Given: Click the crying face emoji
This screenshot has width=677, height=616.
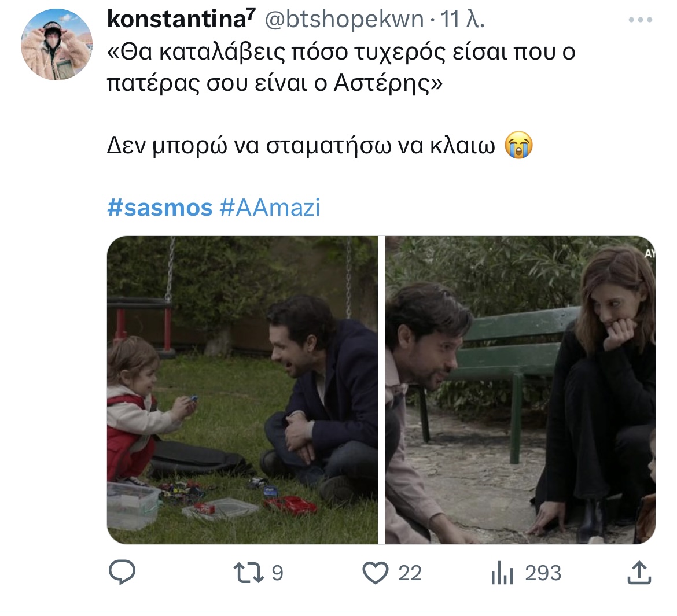Looking at the screenshot, I should (518, 145).
